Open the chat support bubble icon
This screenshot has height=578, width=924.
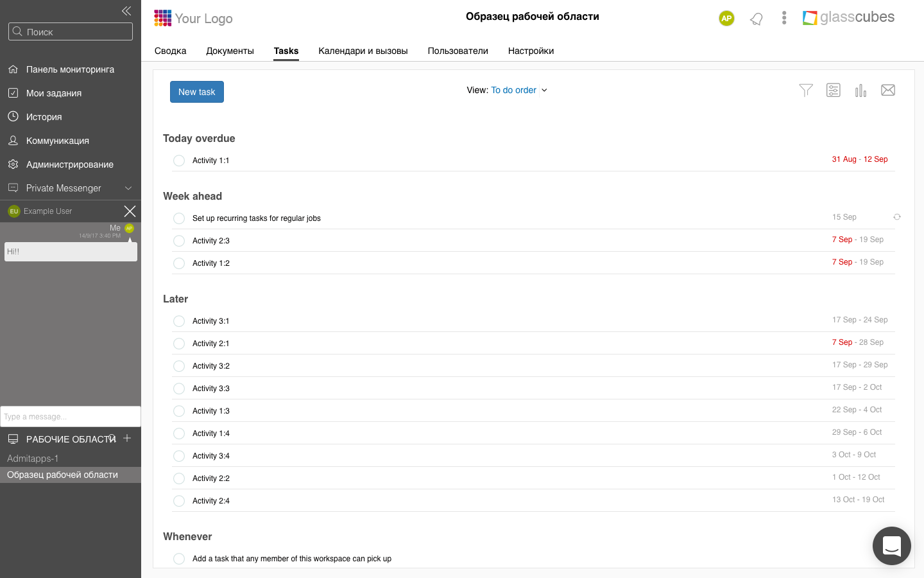click(x=891, y=546)
